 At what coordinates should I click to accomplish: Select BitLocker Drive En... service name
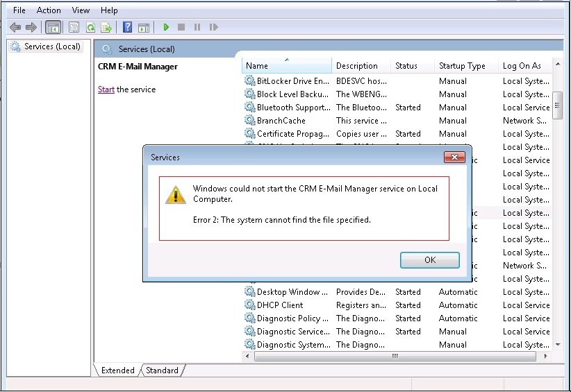[292, 80]
